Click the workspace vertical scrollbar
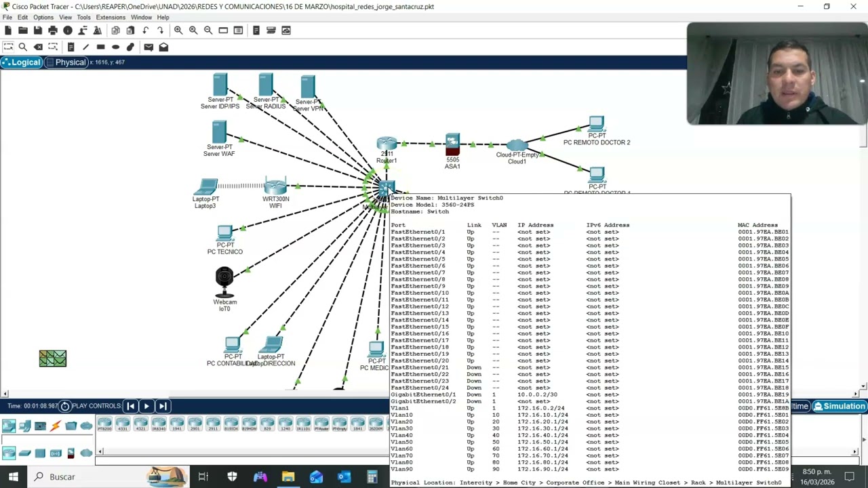This screenshot has height=488, width=868. point(863,230)
